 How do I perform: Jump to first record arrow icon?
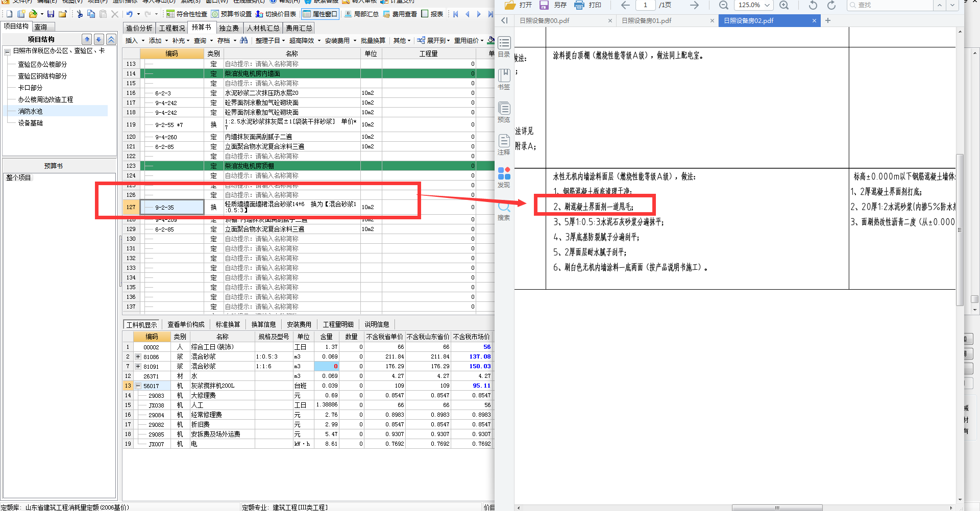point(456,14)
